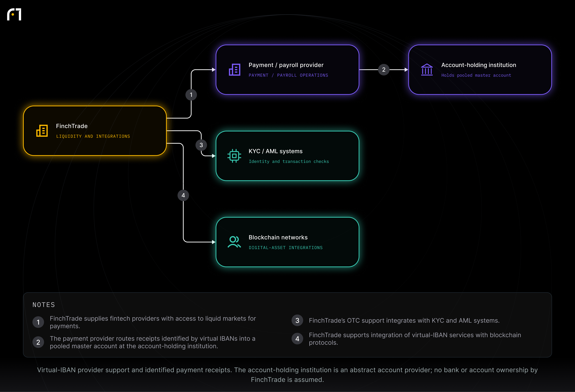Screen dimensions: 575x392
Task: Click the note about OTC support and KYC
Action: tap(404, 321)
